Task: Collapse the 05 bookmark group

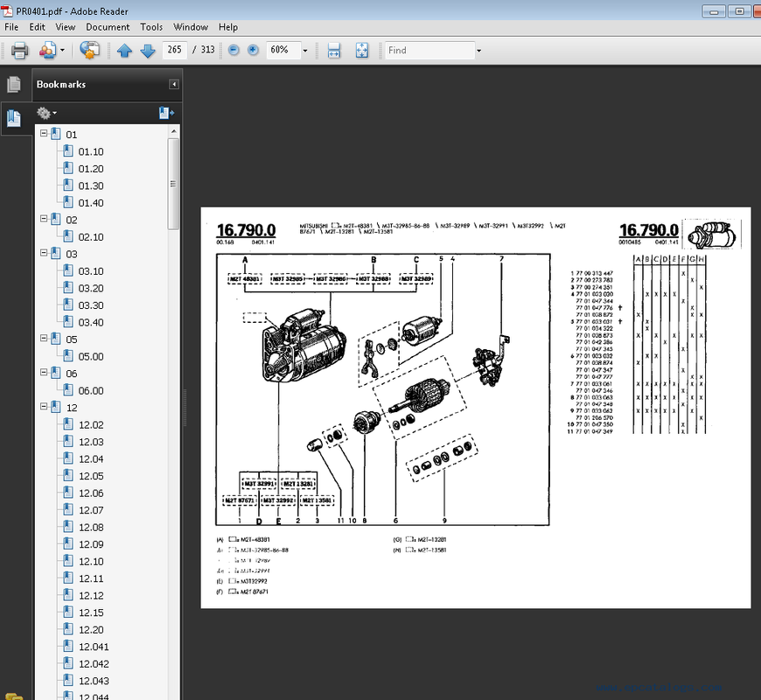Action: pos(44,338)
